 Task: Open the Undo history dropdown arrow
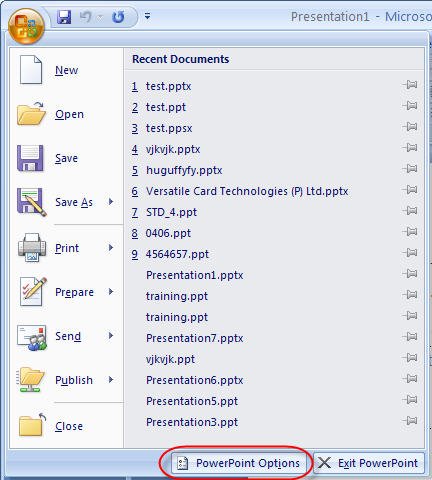pos(100,17)
